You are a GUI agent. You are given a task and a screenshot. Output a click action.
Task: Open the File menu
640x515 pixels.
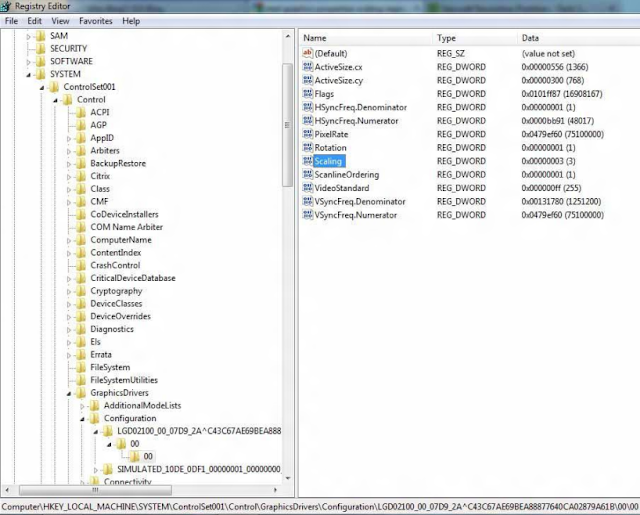(11, 21)
